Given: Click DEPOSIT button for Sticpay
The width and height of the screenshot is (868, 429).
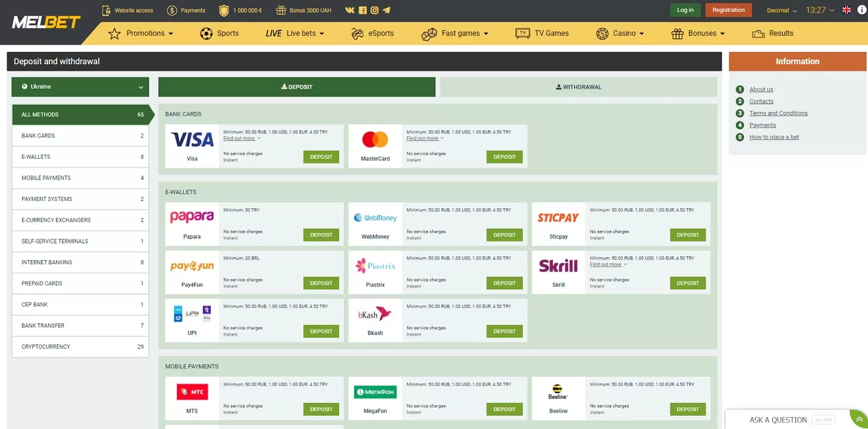Looking at the screenshot, I should pos(688,235).
